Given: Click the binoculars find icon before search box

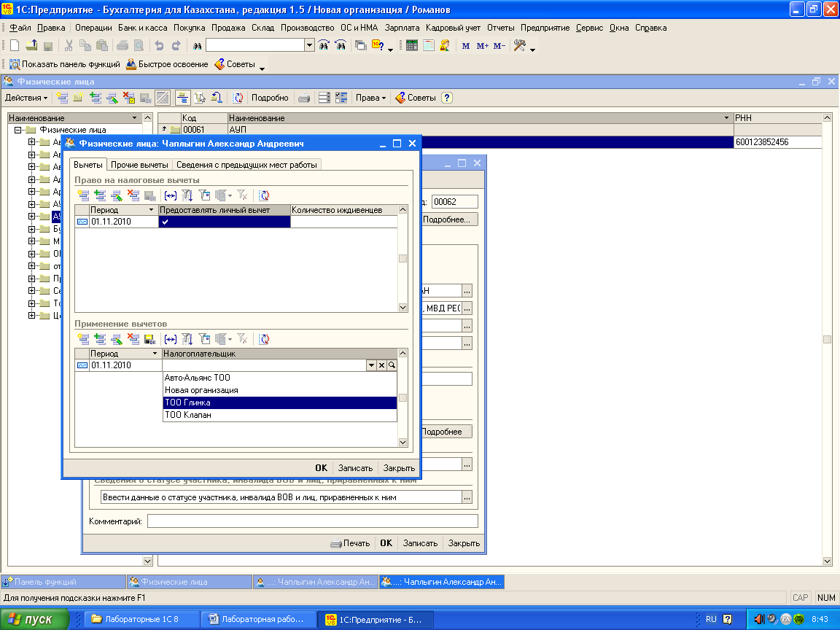Looking at the screenshot, I should [197, 46].
